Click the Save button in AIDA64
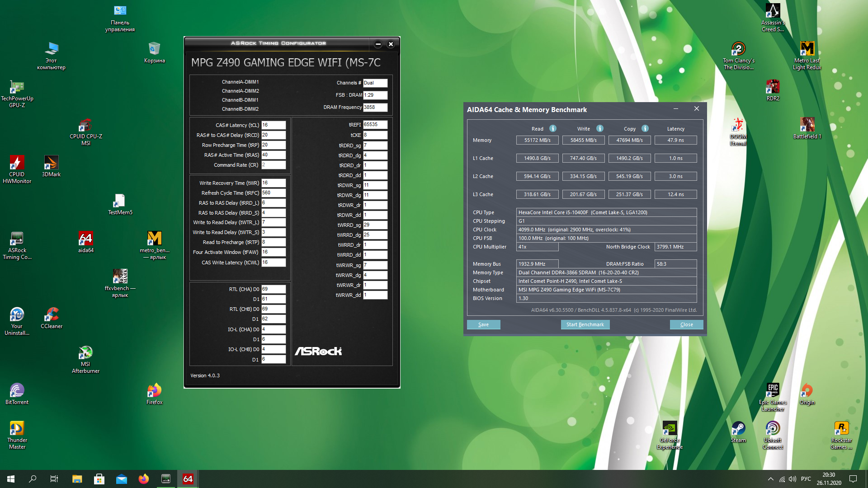This screenshot has height=488, width=868. pos(483,324)
